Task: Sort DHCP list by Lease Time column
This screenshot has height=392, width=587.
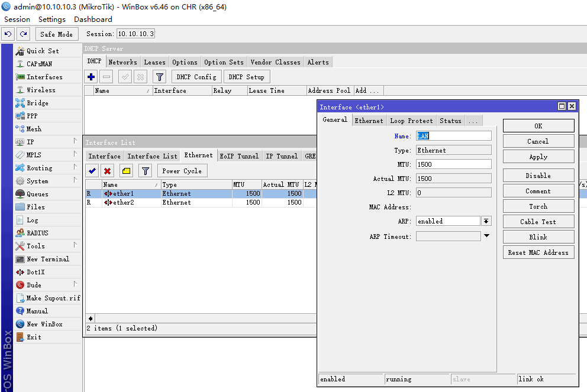Action: click(x=277, y=90)
